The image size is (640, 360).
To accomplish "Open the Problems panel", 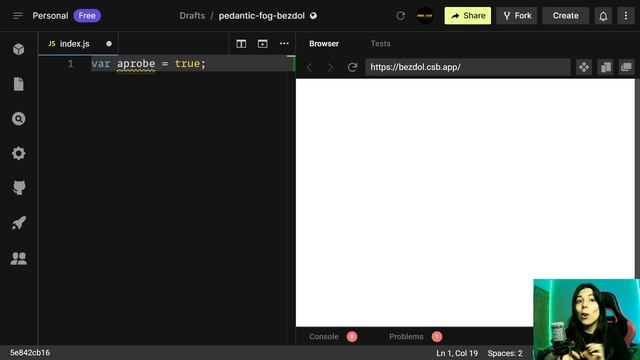I will point(406,337).
